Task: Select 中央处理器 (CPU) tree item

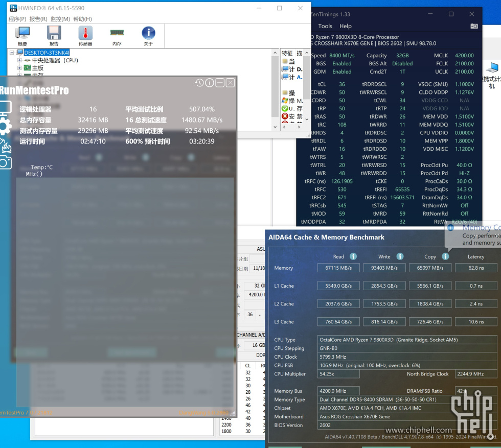Action: pyautogui.click(x=55, y=60)
